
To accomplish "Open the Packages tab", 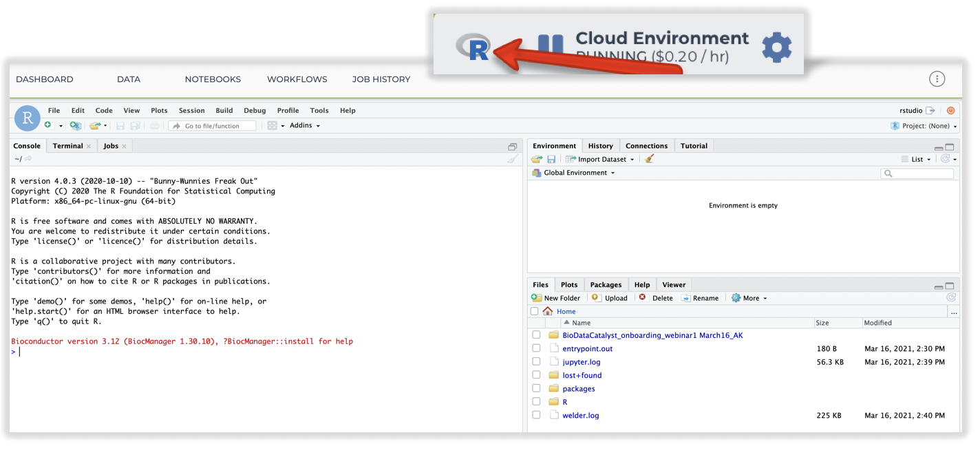I will click(x=606, y=285).
